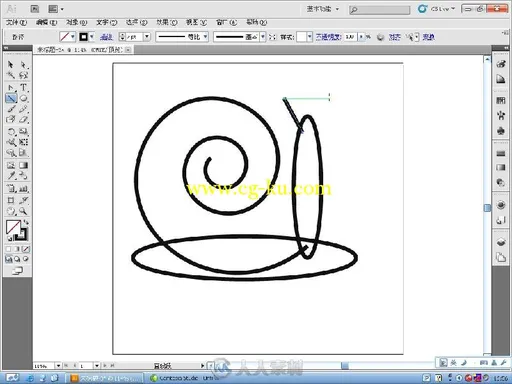This screenshot has height=384, width=512.
Task: Toggle the Change Screen Mode button
Action: click(17, 271)
